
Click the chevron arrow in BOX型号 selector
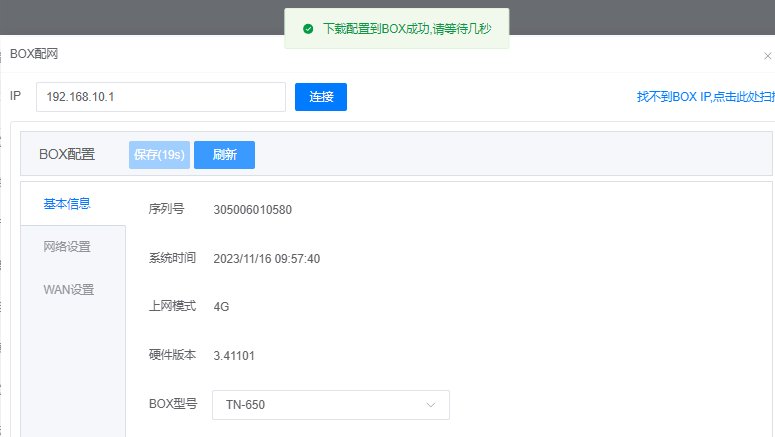431,405
